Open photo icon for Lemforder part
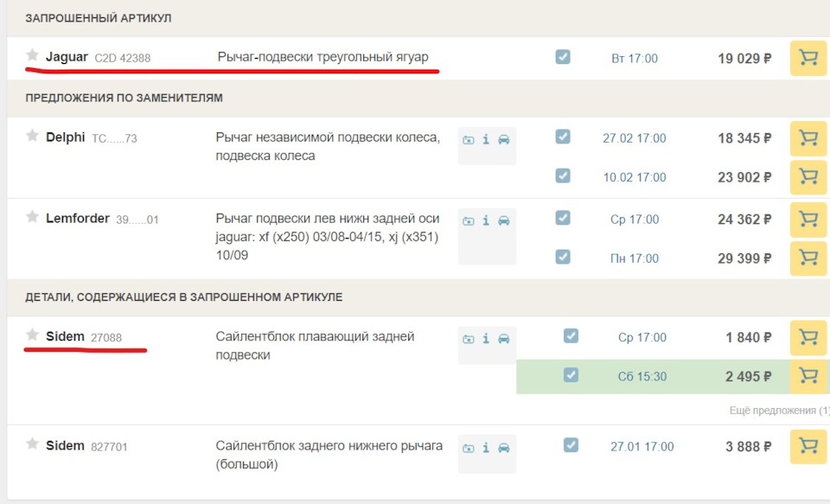830x504 pixels. click(469, 220)
